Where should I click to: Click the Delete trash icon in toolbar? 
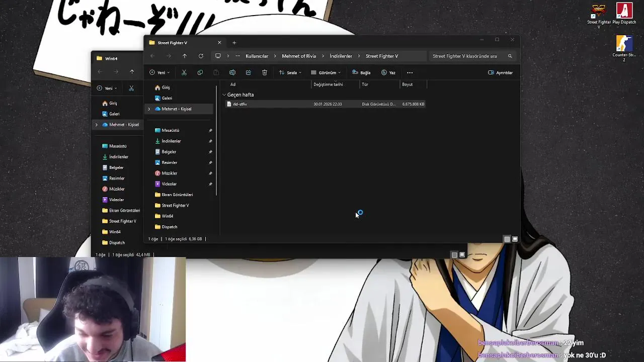(265, 72)
